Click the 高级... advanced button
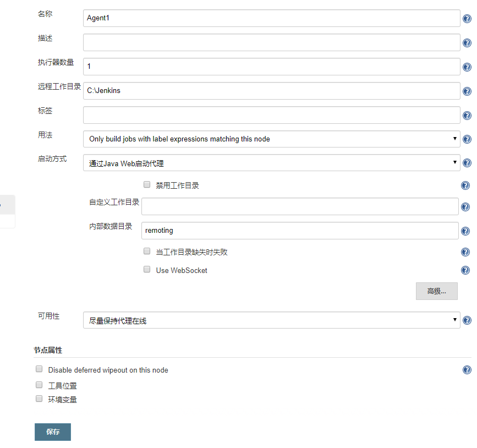The image size is (477, 448). (x=436, y=291)
